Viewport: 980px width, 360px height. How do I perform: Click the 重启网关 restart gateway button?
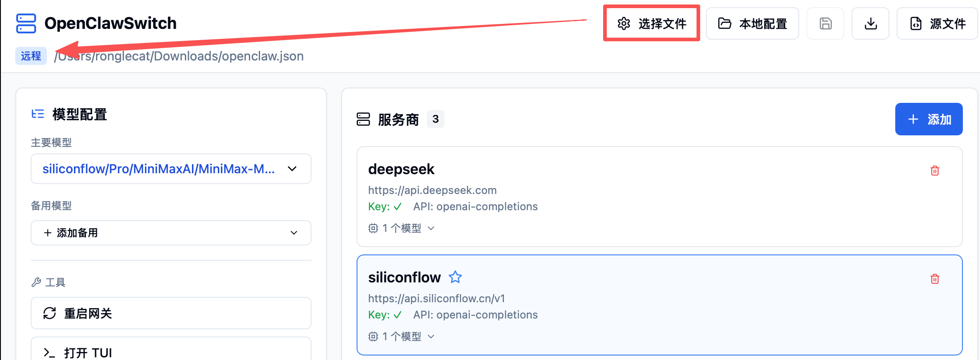pos(171,313)
